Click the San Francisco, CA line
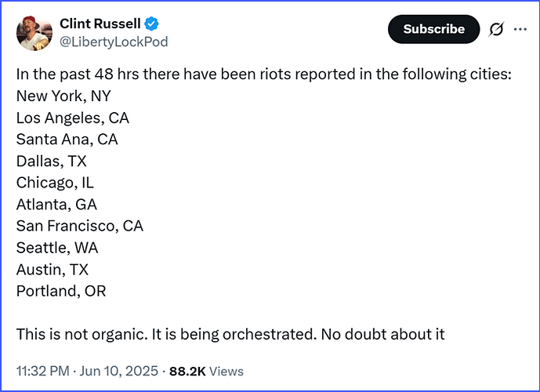 (x=80, y=226)
